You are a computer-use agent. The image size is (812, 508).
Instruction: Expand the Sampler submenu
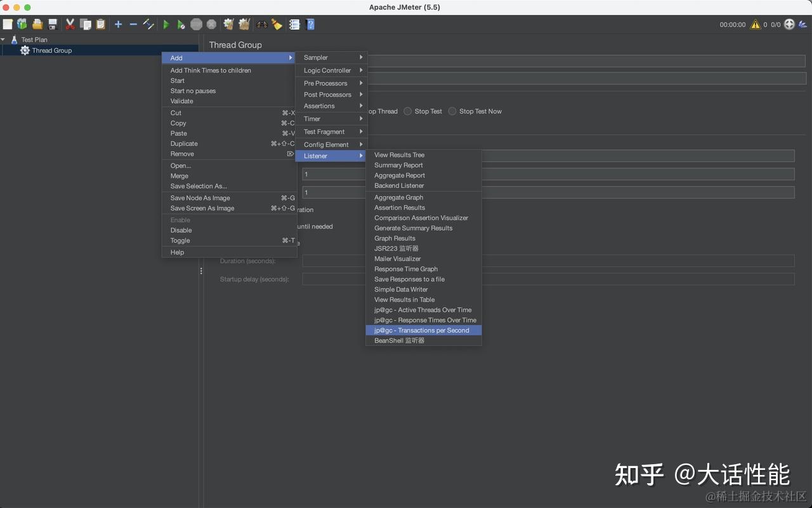(331, 57)
